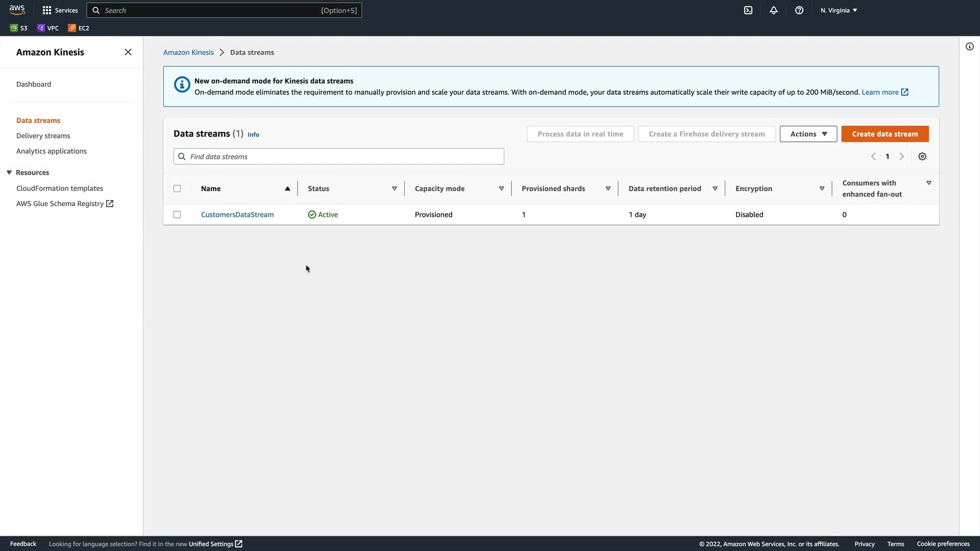980x551 pixels.
Task: Open the notifications bell icon
Action: pos(774,10)
